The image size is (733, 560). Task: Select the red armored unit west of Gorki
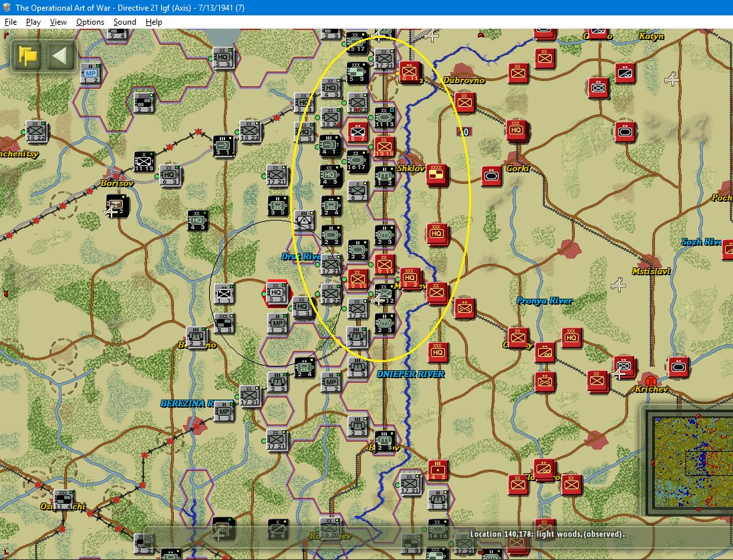click(x=492, y=176)
